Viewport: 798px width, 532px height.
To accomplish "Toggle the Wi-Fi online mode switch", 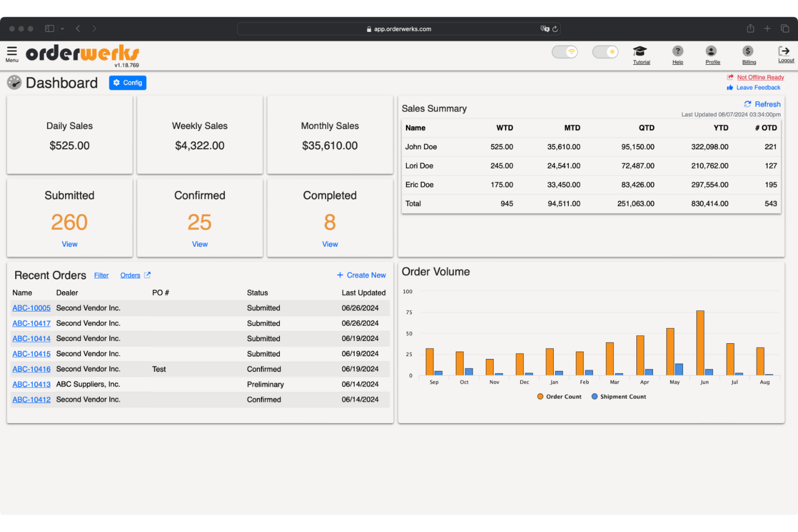I will click(565, 52).
